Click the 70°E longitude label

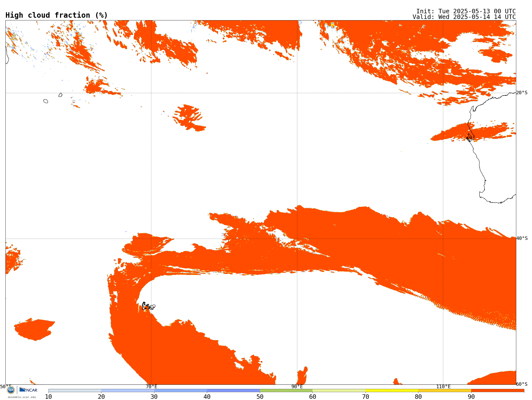click(151, 387)
